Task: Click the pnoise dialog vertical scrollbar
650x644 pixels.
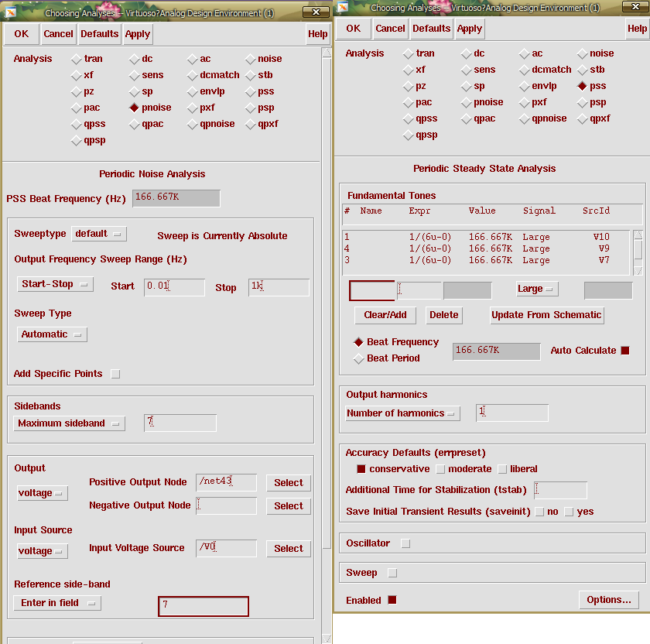Action: click(x=327, y=345)
